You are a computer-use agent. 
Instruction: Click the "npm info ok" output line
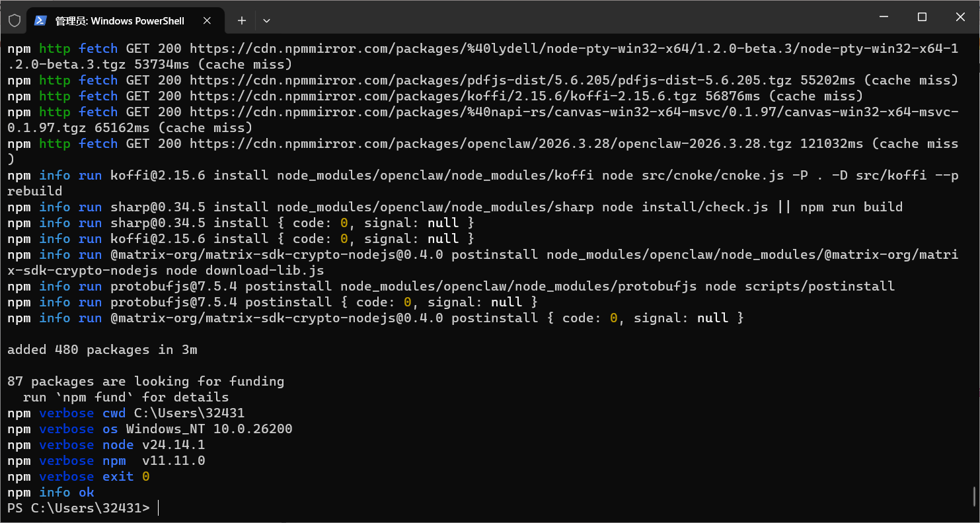point(51,492)
